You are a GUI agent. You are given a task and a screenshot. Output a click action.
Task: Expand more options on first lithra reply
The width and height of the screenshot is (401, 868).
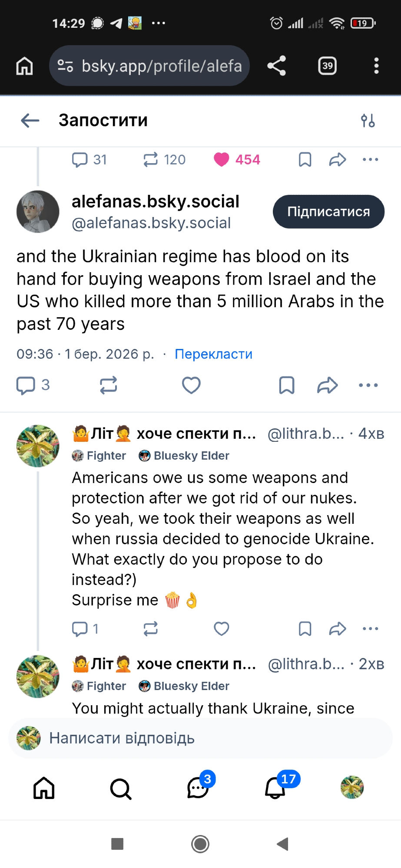tap(370, 628)
